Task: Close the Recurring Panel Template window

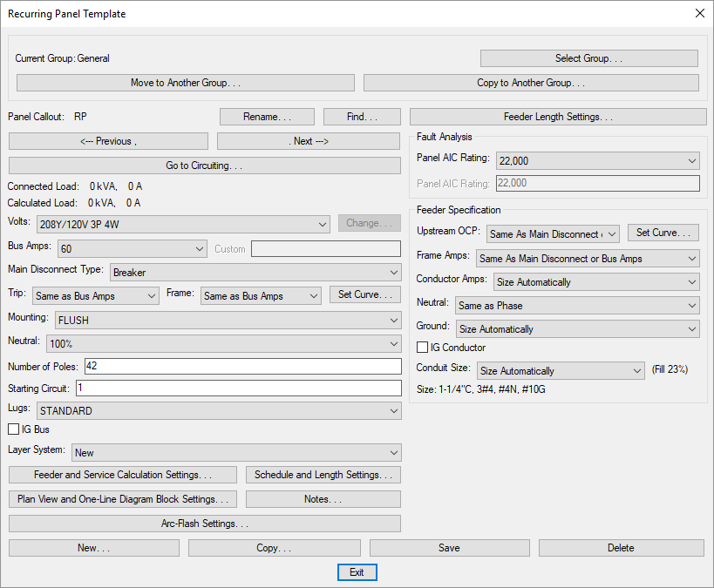Action: 700,13
